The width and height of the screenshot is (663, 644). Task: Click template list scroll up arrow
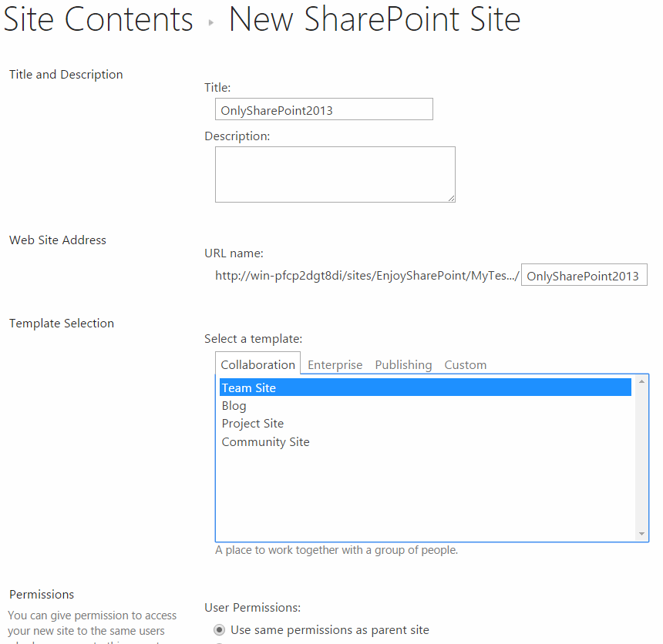click(x=641, y=381)
